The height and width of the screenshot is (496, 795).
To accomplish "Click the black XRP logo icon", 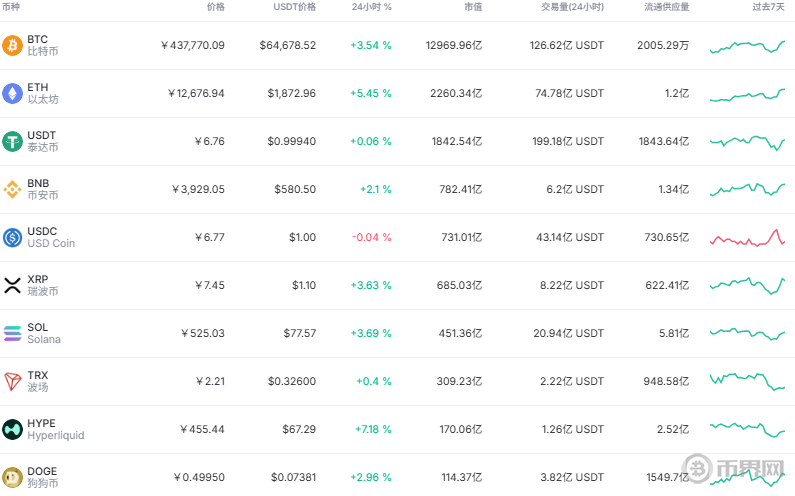I will 12,286.
